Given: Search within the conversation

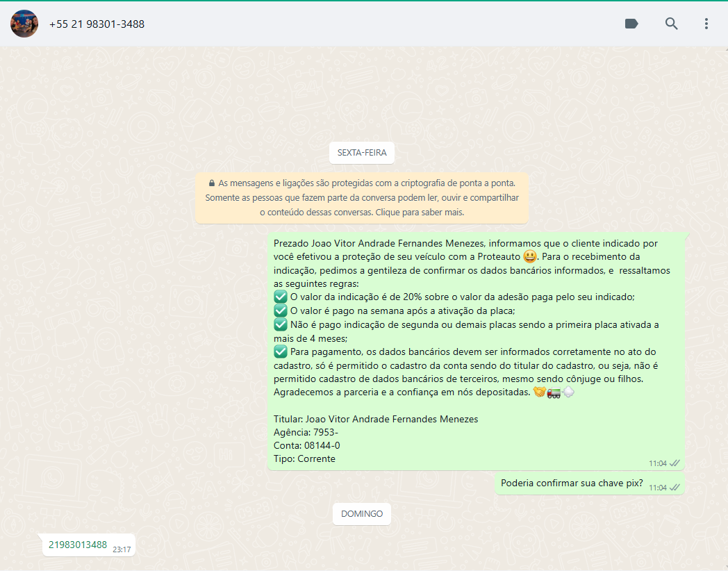Looking at the screenshot, I should [671, 24].
